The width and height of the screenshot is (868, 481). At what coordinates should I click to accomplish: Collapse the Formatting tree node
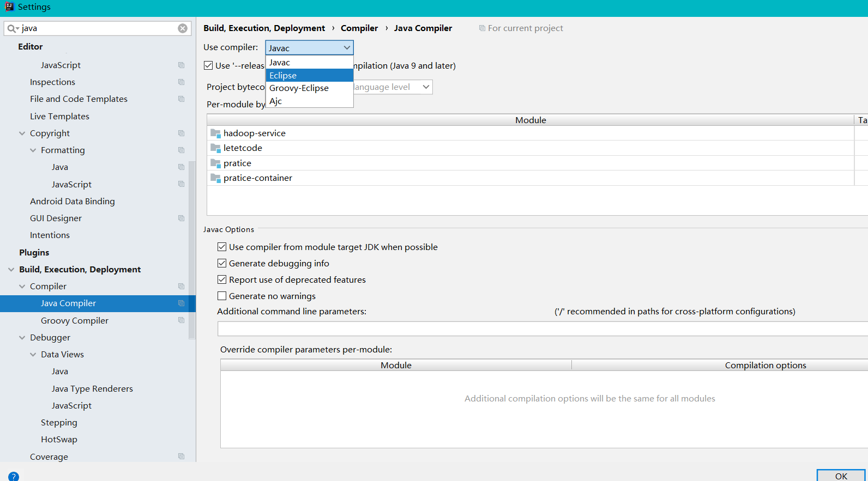(x=33, y=150)
